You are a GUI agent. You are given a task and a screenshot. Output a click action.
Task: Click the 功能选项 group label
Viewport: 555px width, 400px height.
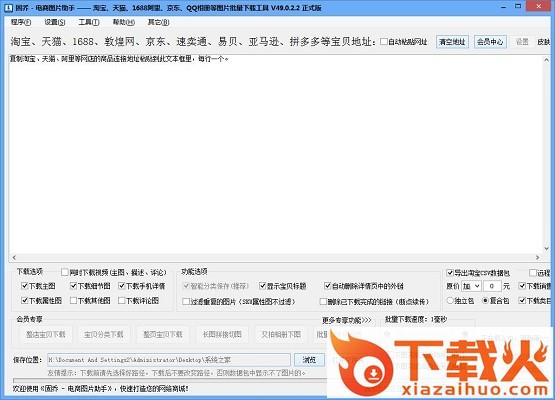pyautogui.click(x=194, y=272)
